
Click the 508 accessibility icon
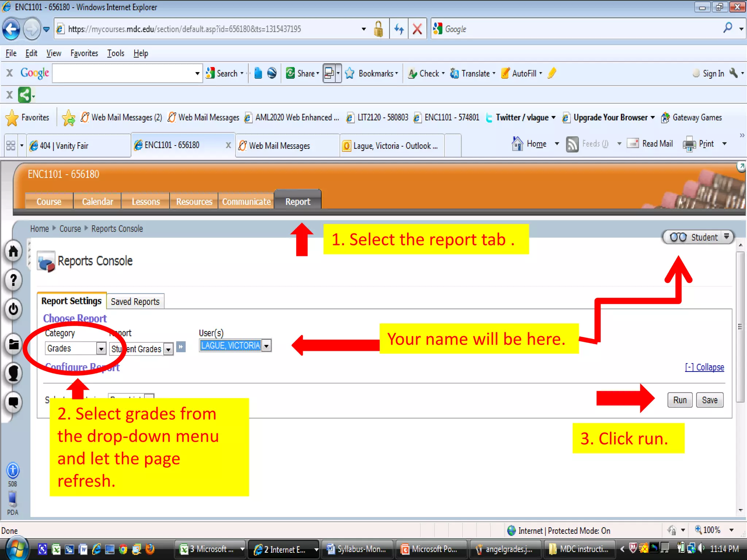tap(13, 470)
